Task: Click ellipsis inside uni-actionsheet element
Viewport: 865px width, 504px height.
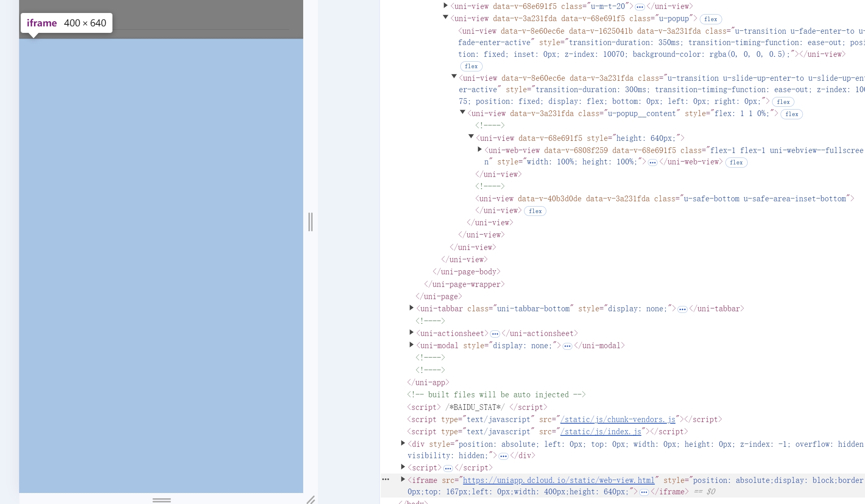Action: pyautogui.click(x=495, y=334)
